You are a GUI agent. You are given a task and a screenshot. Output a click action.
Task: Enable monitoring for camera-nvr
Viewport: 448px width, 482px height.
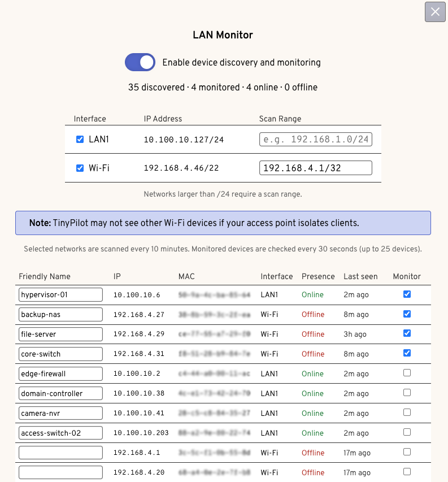(x=407, y=412)
